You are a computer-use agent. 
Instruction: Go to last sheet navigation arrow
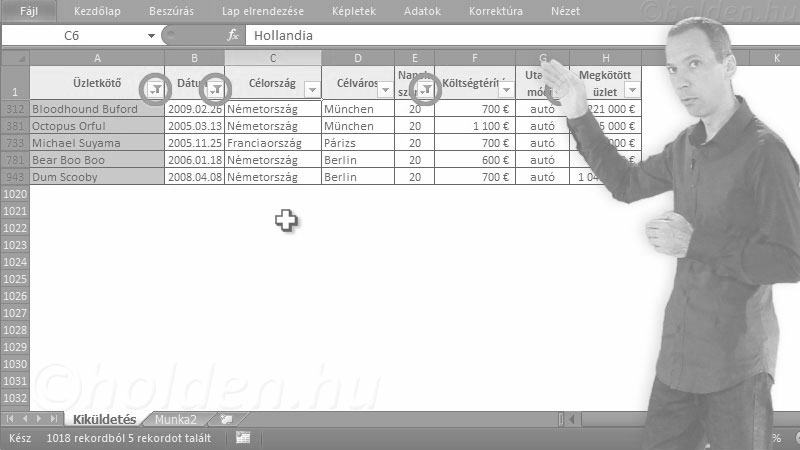[x=54, y=419]
